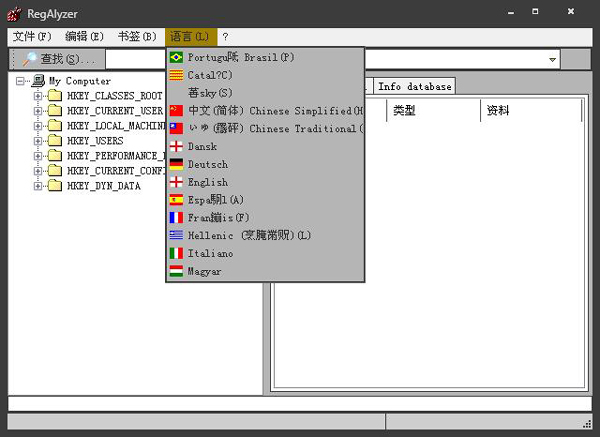The image size is (600, 437).
Task: Open the 编辑(E) menu
Action: pos(85,37)
